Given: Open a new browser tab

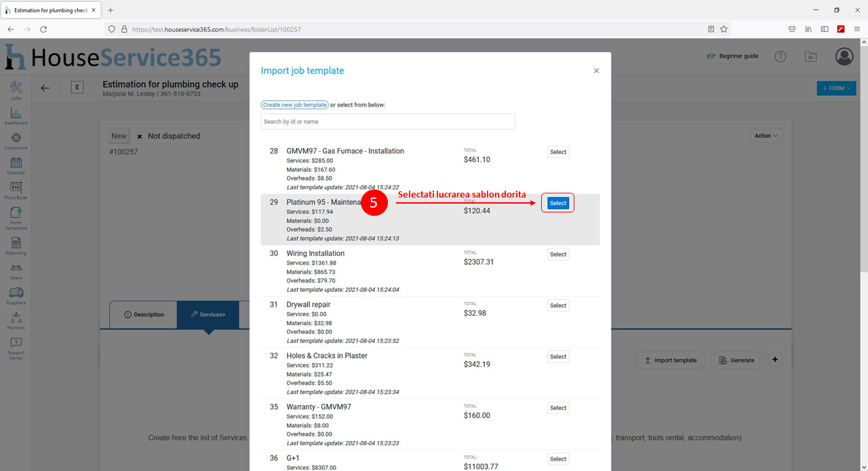Looking at the screenshot, I should 111,10.
